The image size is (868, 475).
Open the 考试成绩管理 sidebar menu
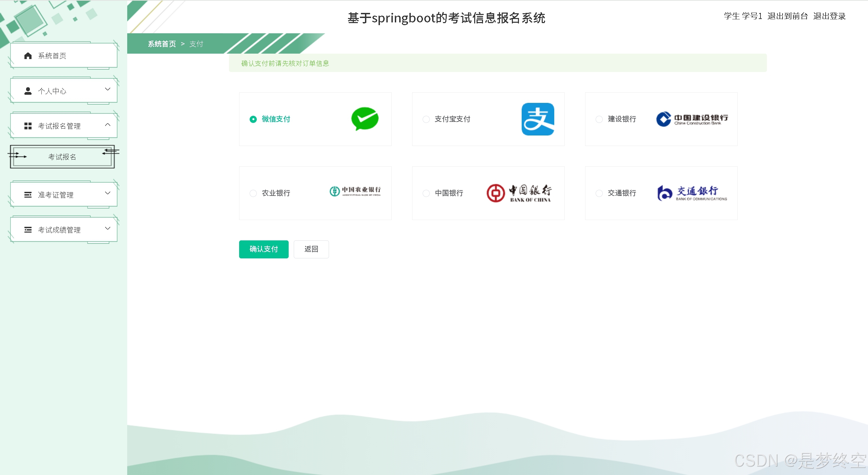pyautogui.click(x=59, y=230)
